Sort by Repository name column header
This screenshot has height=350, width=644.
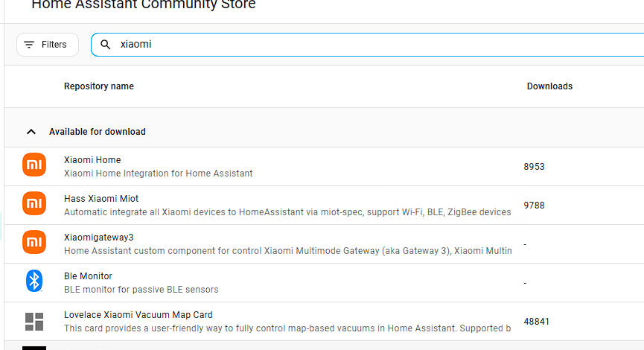pyautogui.click(x=99, y=86)
